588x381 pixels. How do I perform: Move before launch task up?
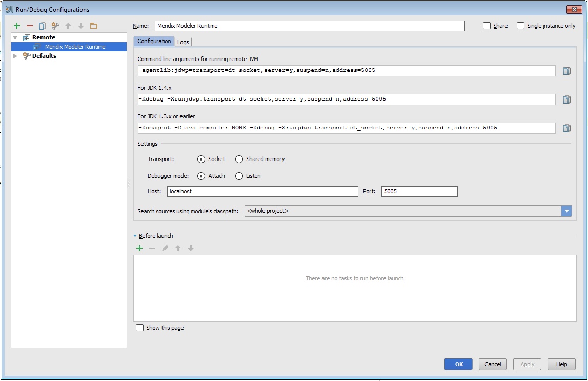pyautogui.click(x=178, y=248)
